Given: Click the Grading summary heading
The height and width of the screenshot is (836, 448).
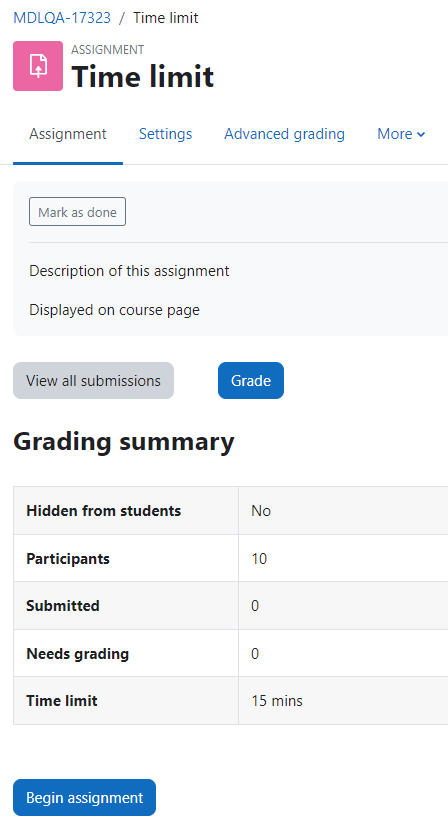Looking at the screenshot, I should point(124,442).
